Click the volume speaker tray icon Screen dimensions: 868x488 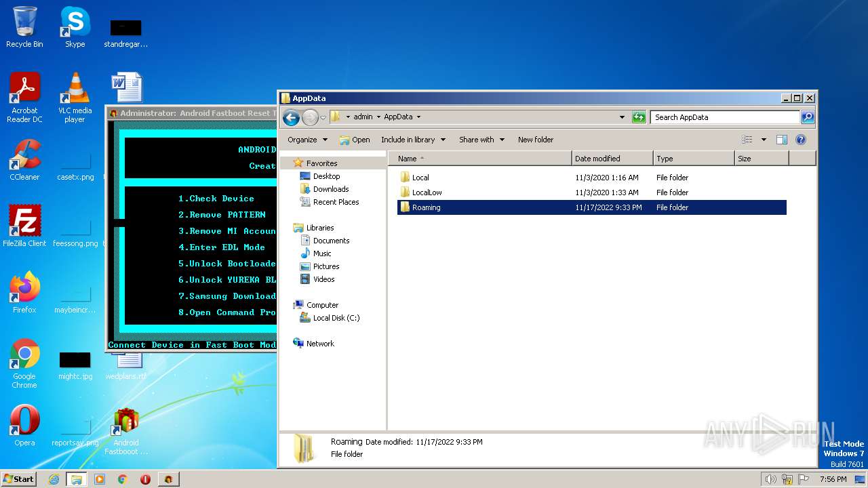click(771, 479)
